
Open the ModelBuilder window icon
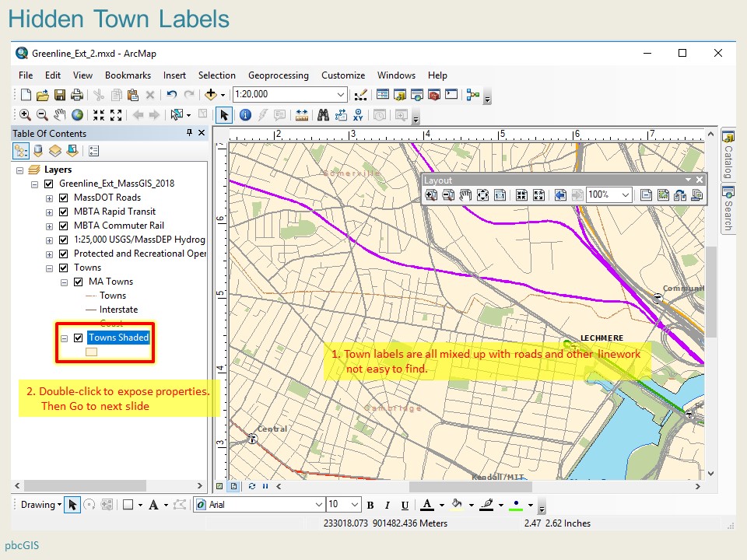(x=472, y=95)
